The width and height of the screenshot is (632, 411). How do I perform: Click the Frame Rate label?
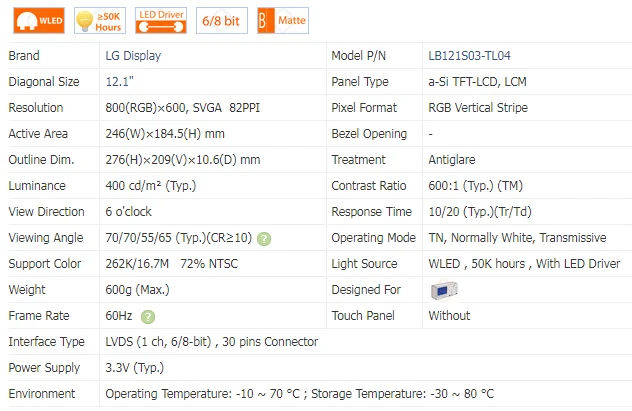[x=39, y=316]
